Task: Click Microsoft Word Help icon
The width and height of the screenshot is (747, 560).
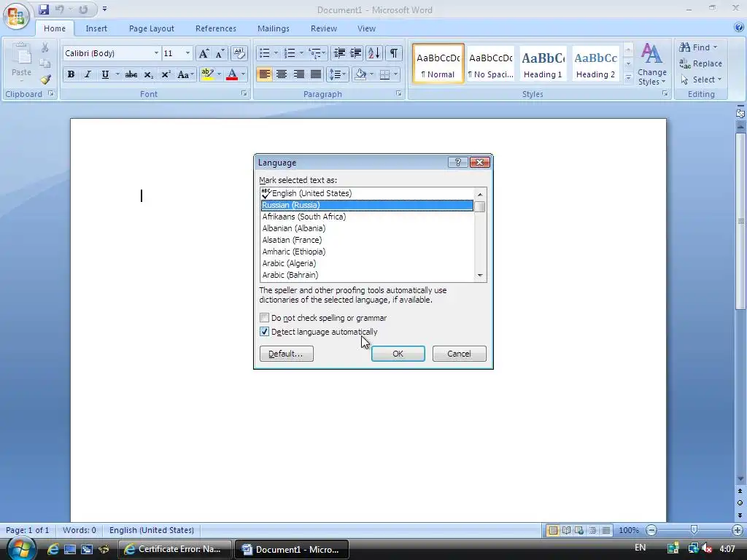Action: point(739,28)
